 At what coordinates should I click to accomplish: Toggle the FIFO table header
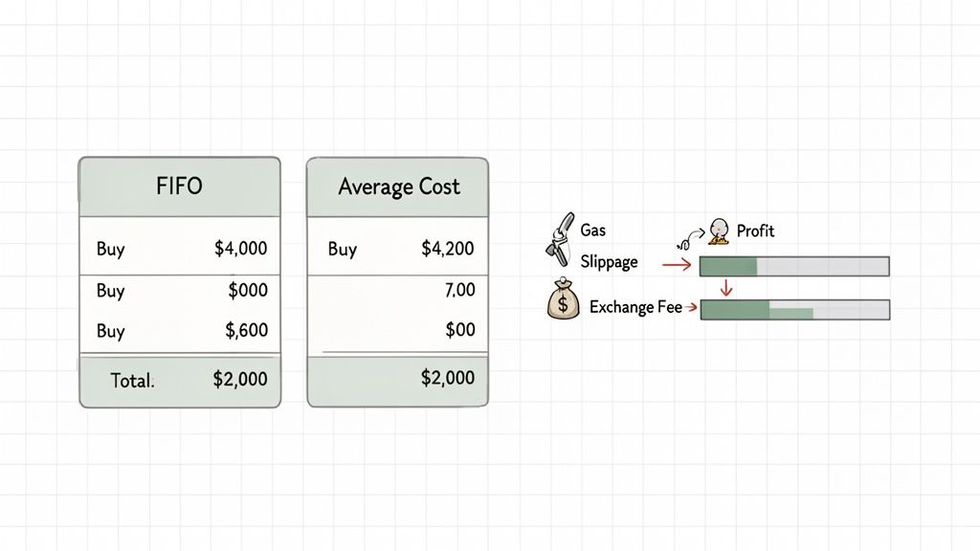[x=180, y=187]
